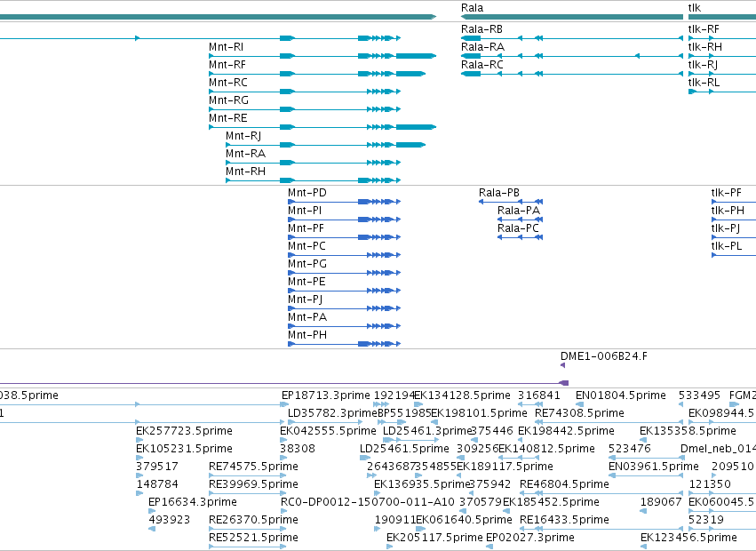756x551 pixels.
Task: Select EST EP16634.3prime
Action: pos(193,503)
